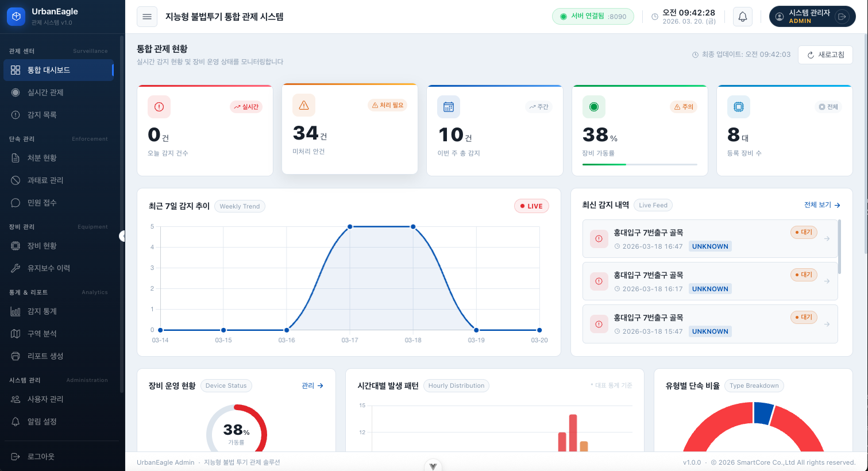868x471 pixels.
Task: Open 유지보수 이력 page
Action: [59, 268]
